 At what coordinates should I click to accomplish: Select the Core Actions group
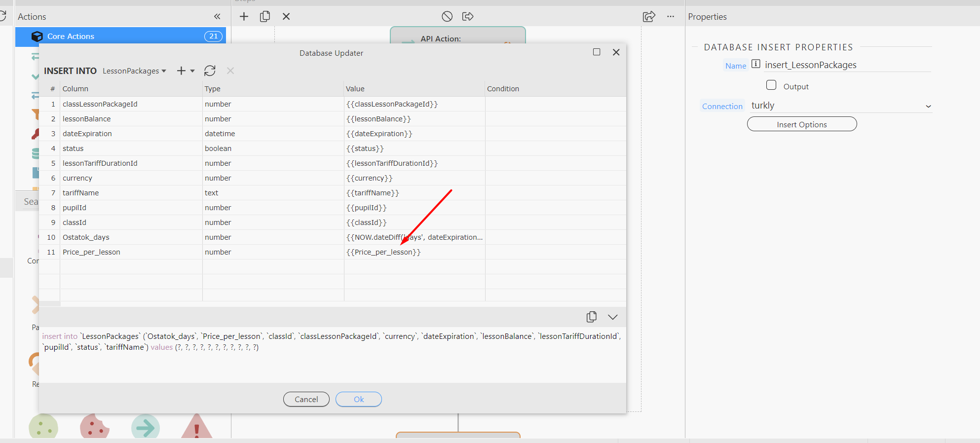120,37
